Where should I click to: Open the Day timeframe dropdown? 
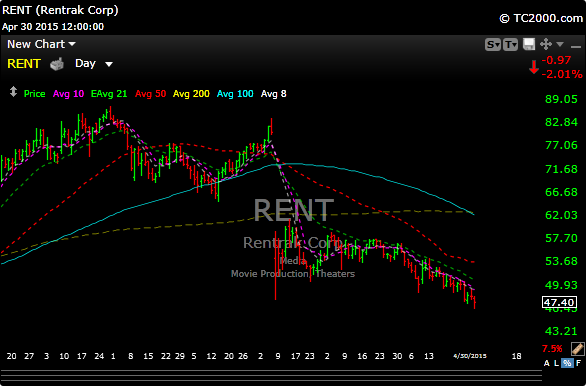93,64
